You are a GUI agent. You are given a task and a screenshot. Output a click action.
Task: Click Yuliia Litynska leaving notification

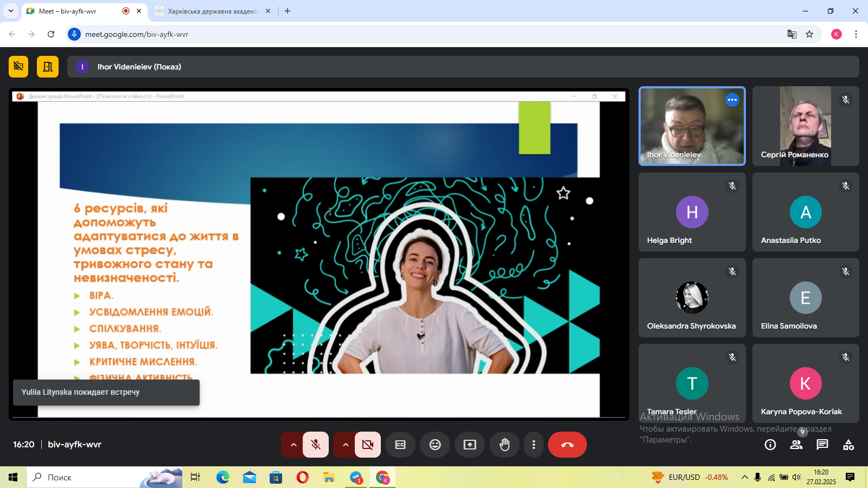click(x=106, y=393)
